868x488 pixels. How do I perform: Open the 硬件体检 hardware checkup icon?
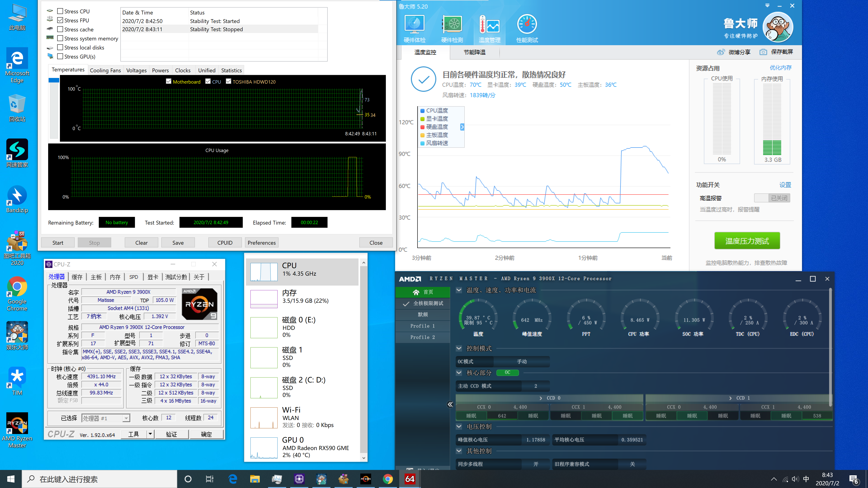(415, 29)
